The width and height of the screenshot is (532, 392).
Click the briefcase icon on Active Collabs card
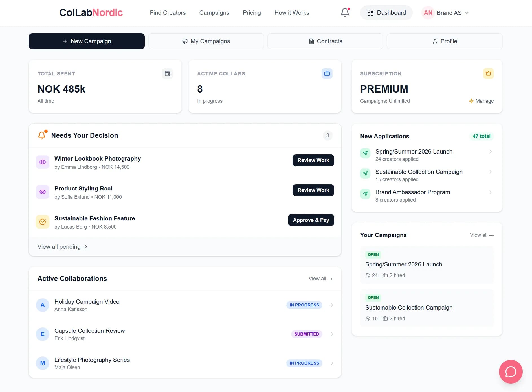(327, 73)
